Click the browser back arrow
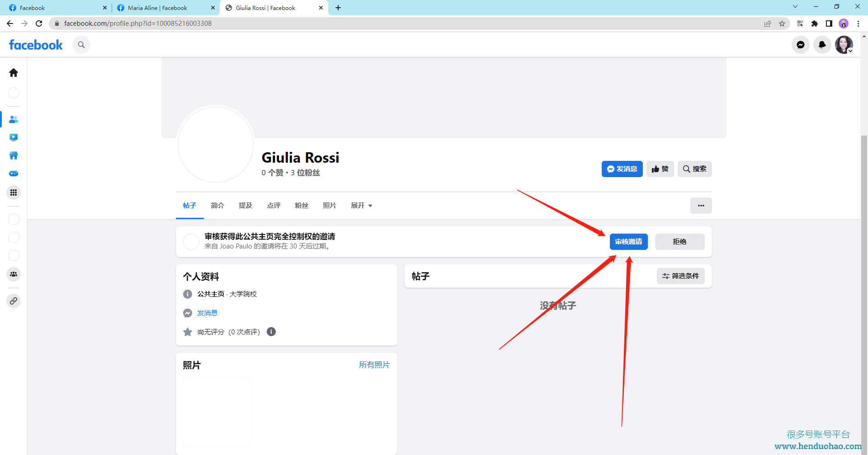This screenshot has width=868, height=455. pyautogui.click(x=10, y=23)
